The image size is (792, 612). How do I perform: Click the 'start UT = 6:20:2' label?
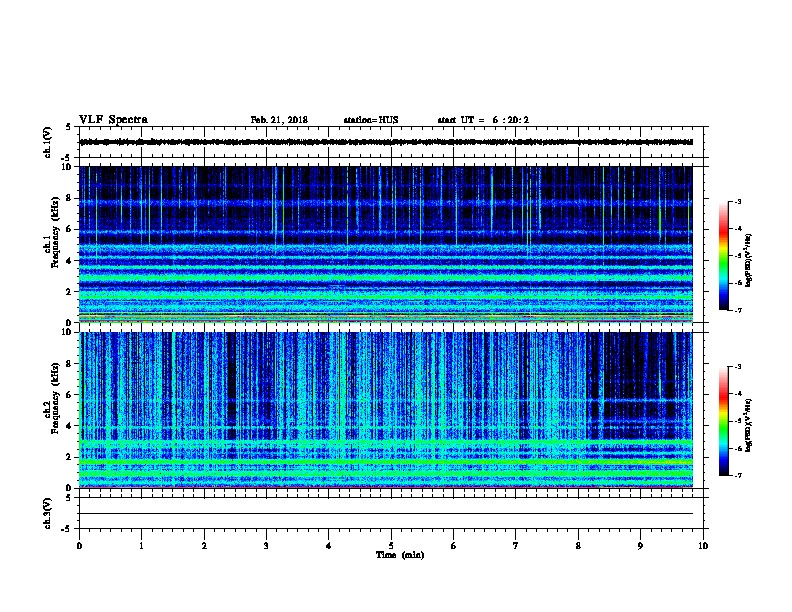click(483, 120)
